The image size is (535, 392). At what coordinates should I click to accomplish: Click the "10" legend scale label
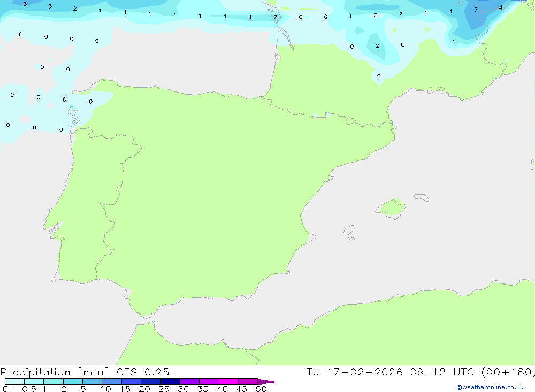click(106, 389)
